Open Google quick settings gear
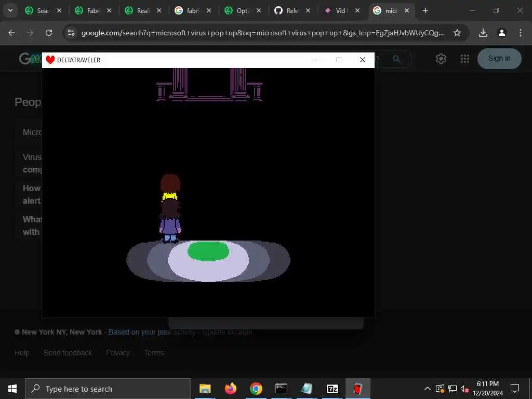This screenshot has width=532, height=399. click(x=441, y=59)
